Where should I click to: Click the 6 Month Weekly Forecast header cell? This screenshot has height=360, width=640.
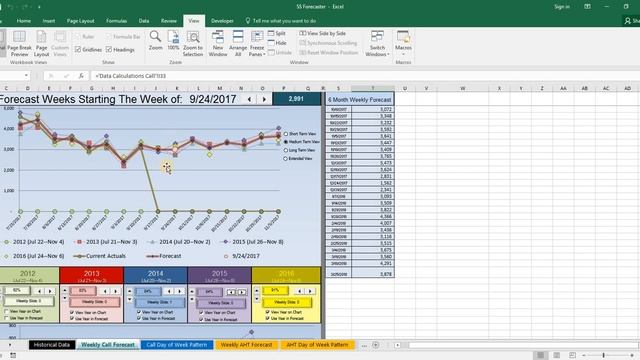(360, 100)
